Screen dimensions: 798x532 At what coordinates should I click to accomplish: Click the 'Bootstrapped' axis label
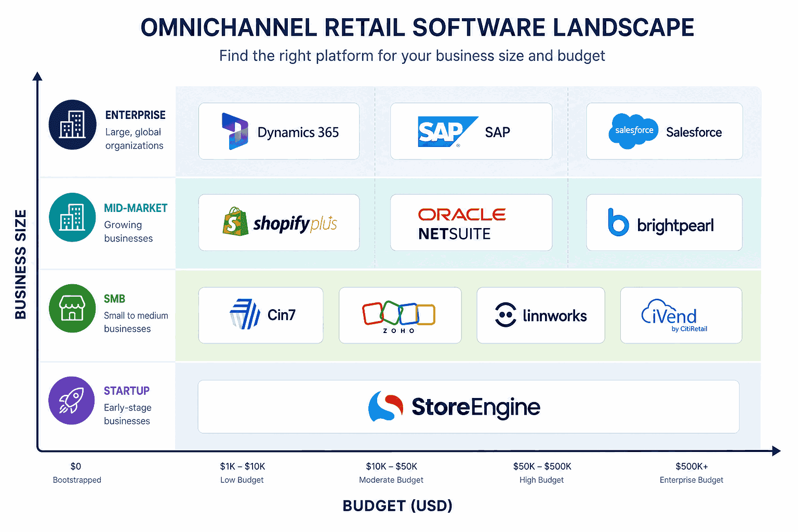click(x=77, y=480)
